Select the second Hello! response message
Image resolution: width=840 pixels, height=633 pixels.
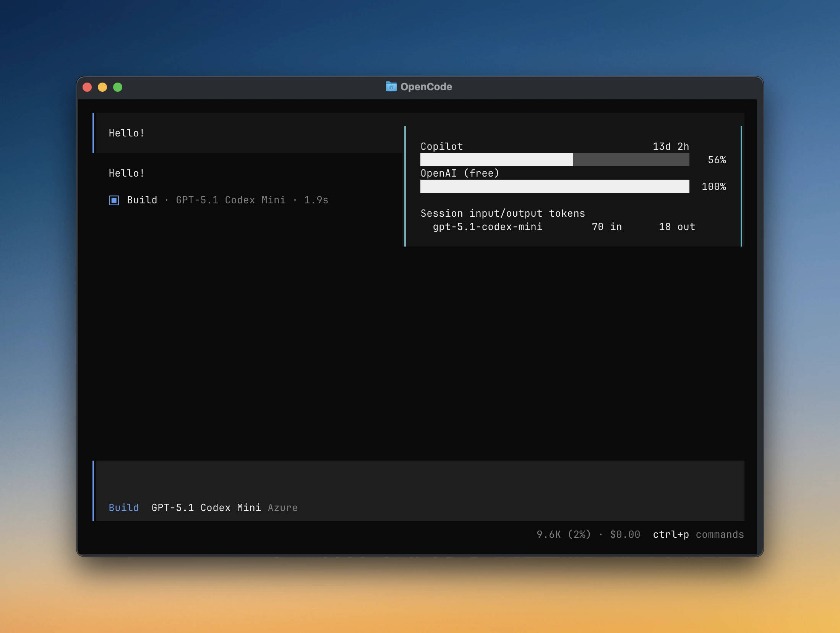(126, 173)
